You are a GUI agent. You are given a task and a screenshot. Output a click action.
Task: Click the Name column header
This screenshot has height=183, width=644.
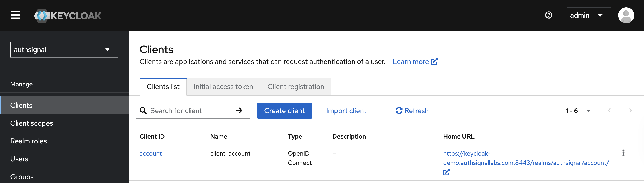(x=219, y=136)
